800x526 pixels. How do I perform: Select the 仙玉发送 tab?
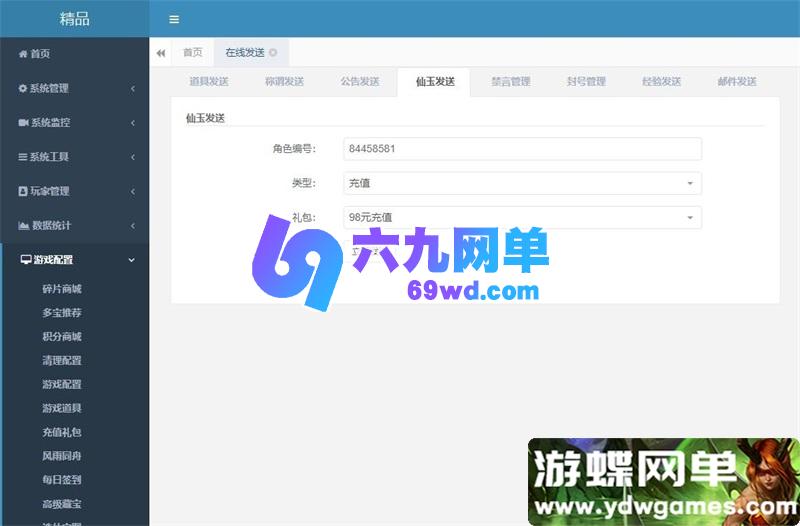pos(435,82)
